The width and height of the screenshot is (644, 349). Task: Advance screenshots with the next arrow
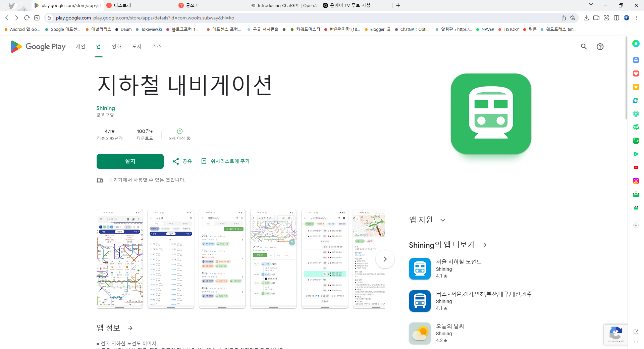click(385, 259)
